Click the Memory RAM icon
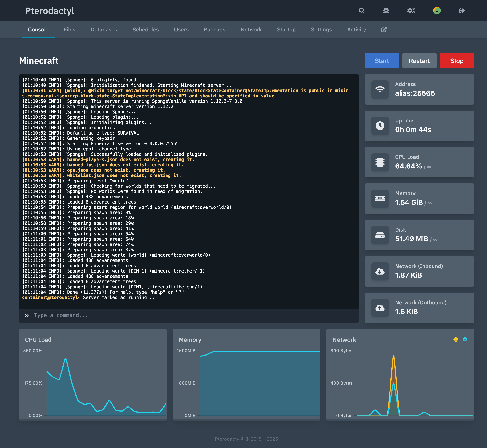The width and height of the screenshot is (487, 448). coord(380,199)
